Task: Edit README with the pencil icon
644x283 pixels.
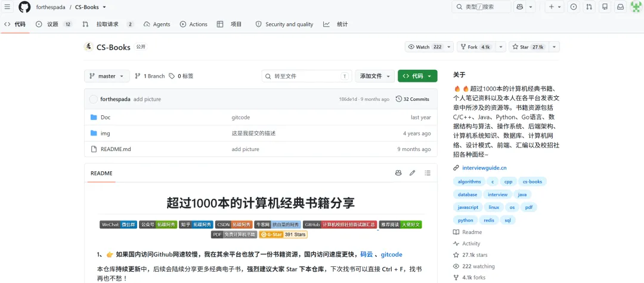Action: point(413,173)
